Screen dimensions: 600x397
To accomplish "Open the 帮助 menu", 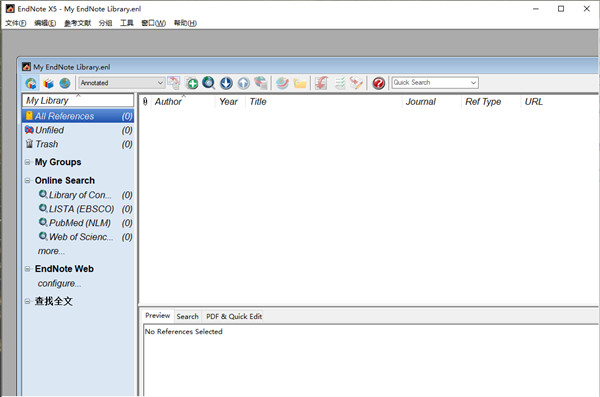I will [185, 23].
